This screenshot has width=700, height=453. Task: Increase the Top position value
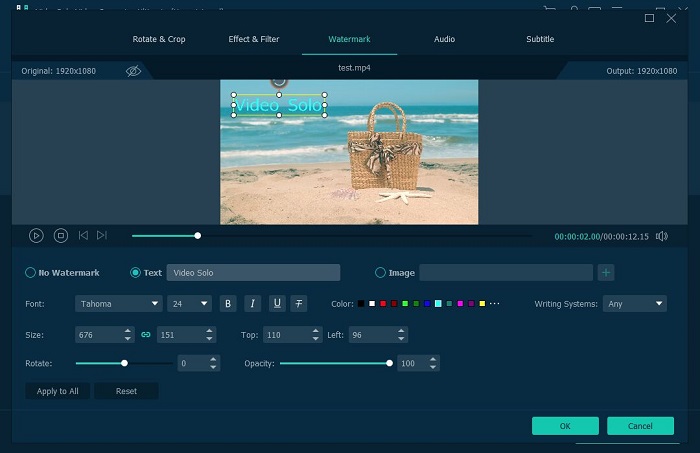pyautogui.click(x=316, y=331)
